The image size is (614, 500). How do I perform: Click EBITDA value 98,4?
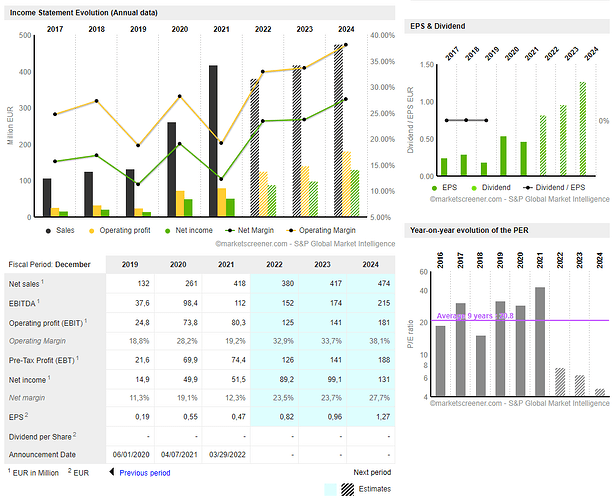[x=190, y=303]
